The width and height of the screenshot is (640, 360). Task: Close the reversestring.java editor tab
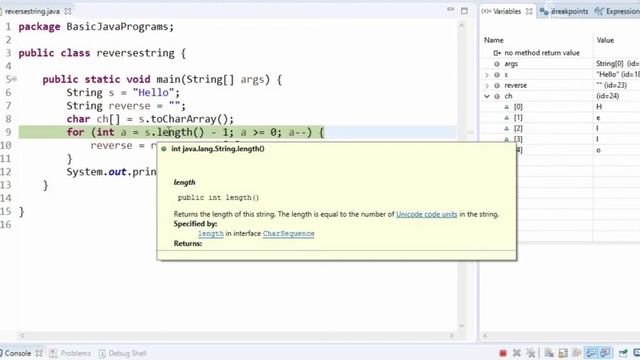[68, 11]
